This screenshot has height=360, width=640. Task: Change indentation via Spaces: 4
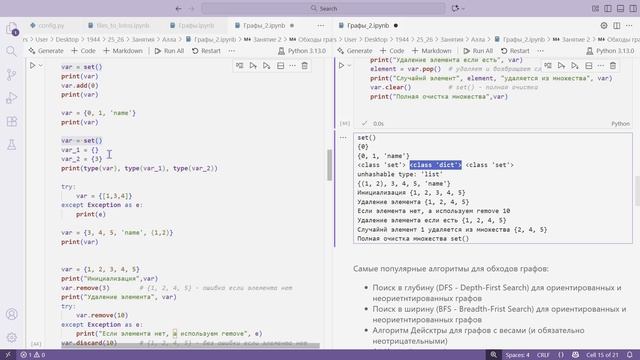coord(517,355)
